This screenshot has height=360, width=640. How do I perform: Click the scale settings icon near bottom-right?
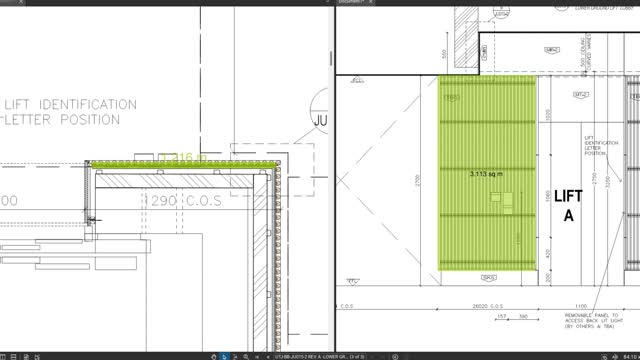coord(604,357)
